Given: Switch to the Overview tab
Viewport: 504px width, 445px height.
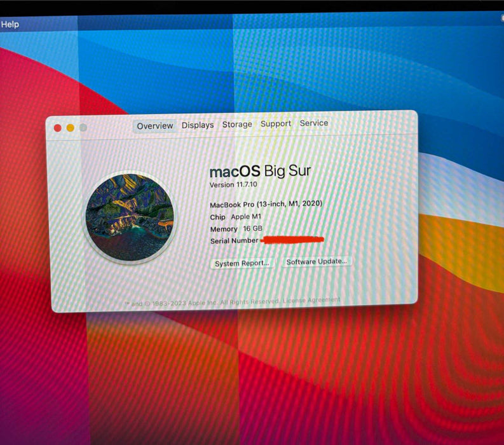Looking at the screenshot, I should click(x=155, y=126).
